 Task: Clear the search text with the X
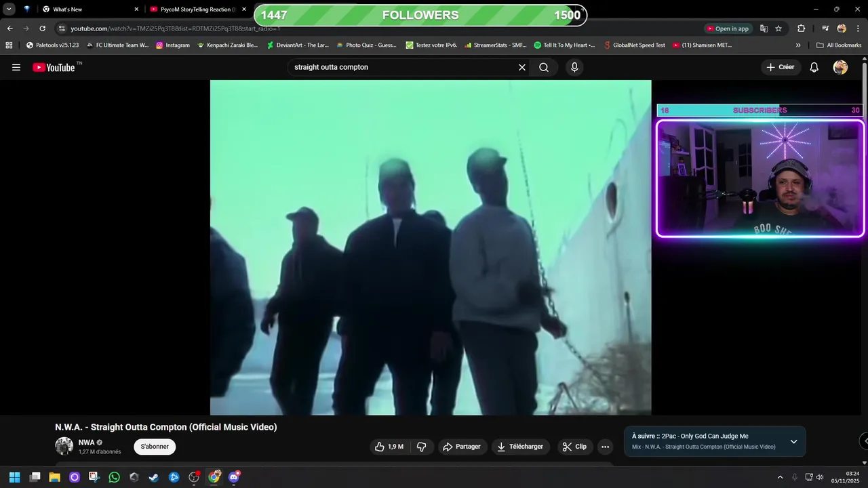[522, 67]
